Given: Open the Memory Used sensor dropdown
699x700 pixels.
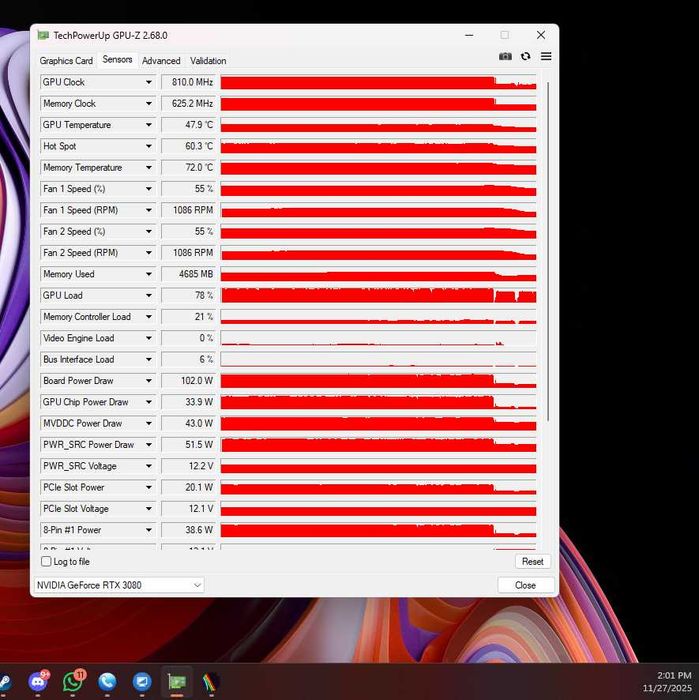Looking at the screenshot, I should (x=149, y=274).
